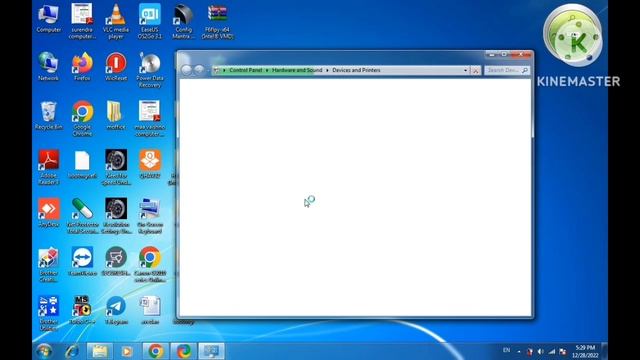This screenshot has height=360, width=640.
Task: Go to Control Panel breadcrumb
Action: [x=246, y=70]
